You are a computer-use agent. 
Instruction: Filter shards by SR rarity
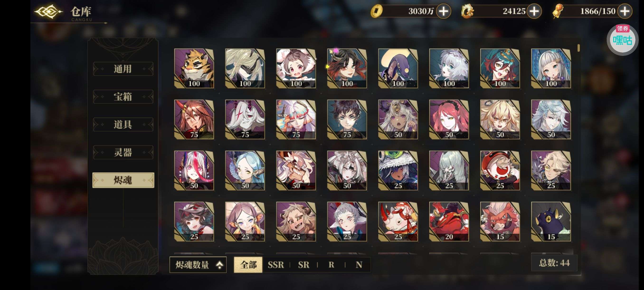[x=303, y=265]
